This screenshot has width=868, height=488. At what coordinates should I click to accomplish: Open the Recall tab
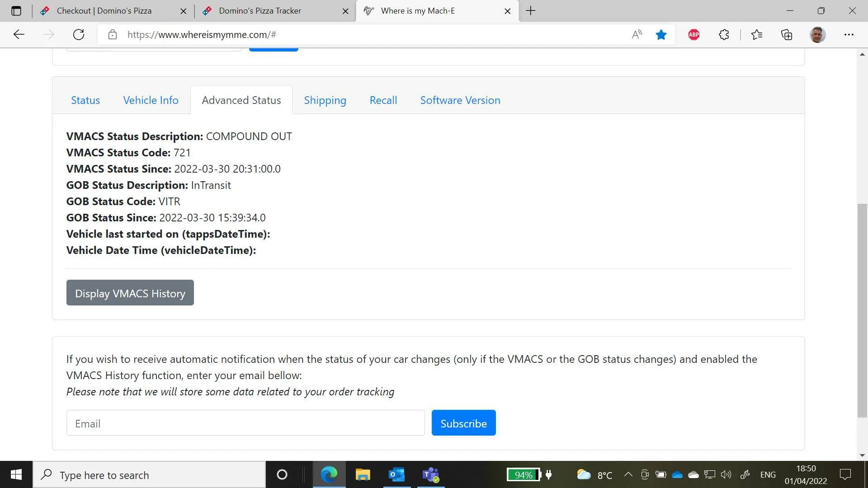[x=383, y=100]
